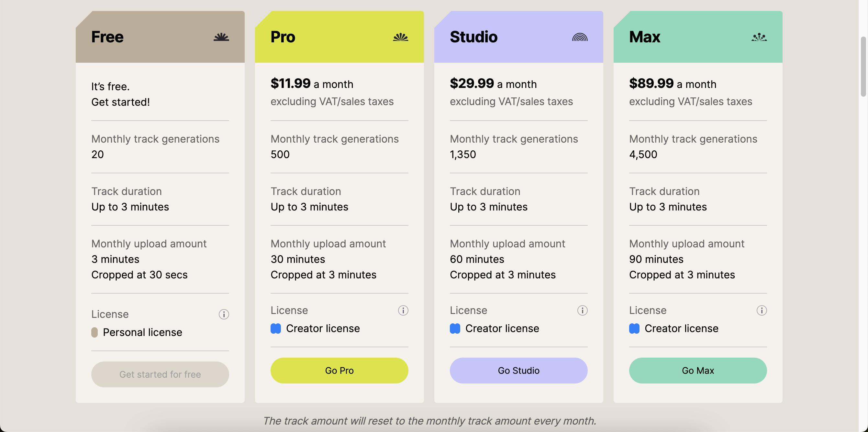
Task: Open the Pro plan license info icon
Action: click(x=403, y=310)
